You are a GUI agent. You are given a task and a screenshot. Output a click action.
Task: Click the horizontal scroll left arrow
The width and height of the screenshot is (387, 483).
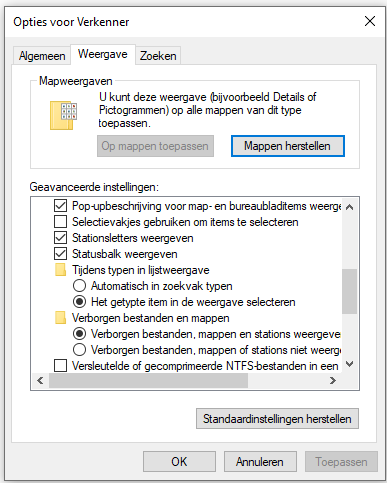pos(40,380)
